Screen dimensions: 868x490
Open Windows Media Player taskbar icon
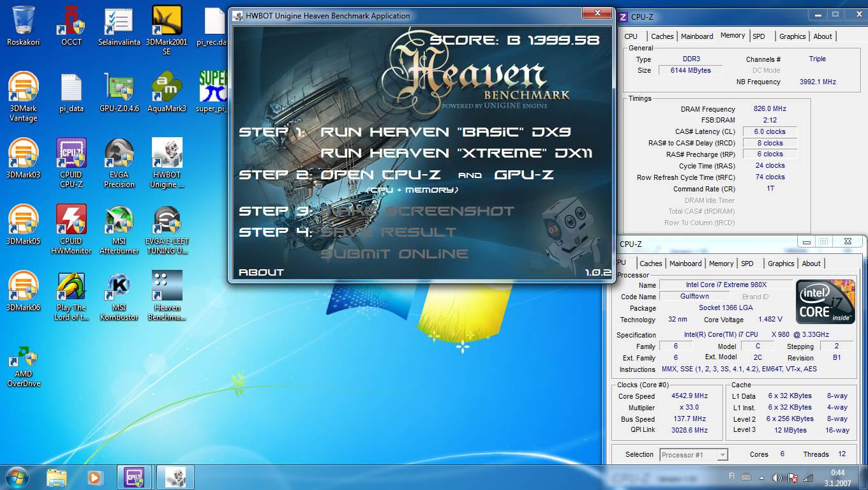point(94,477)
